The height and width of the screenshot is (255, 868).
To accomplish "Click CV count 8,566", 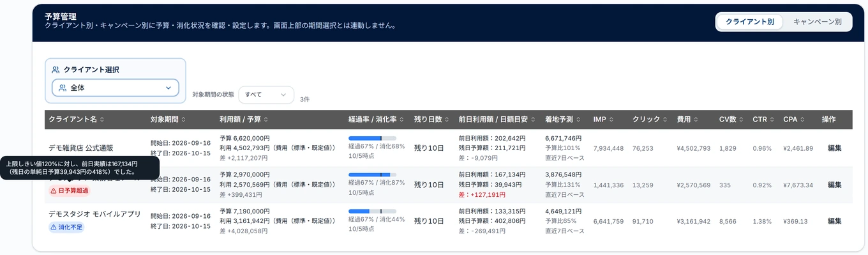I will tap(728, 221).
